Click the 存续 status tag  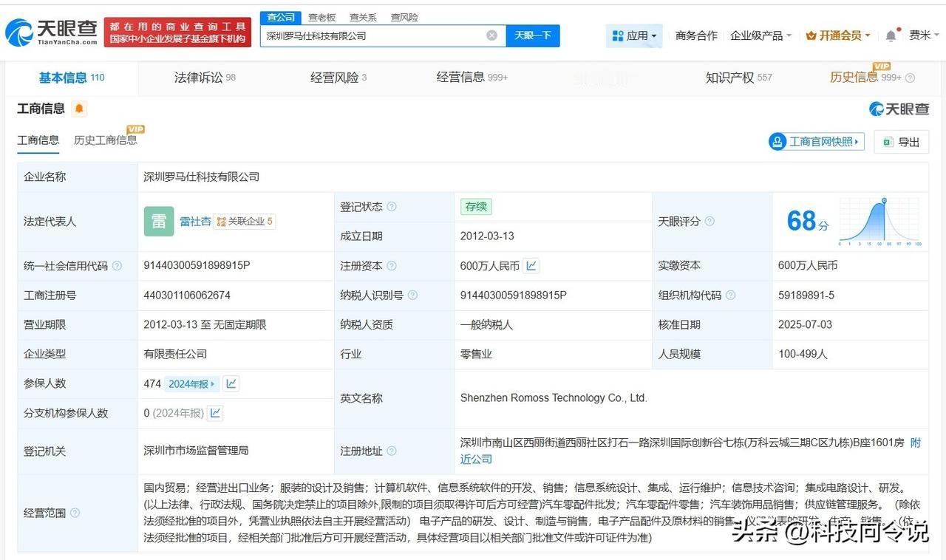point(476,207)
